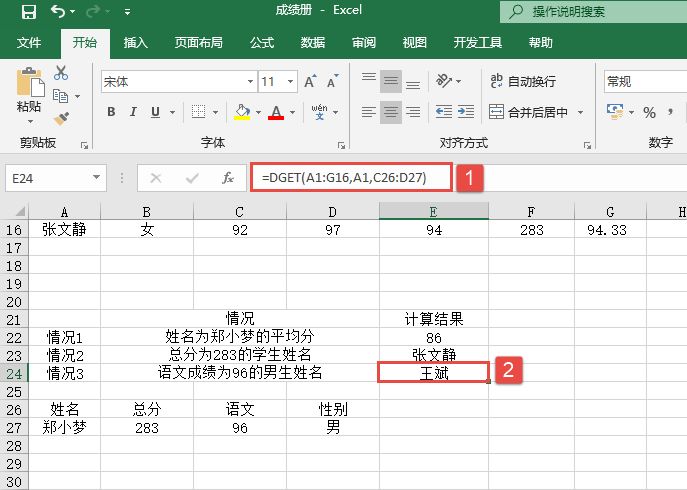Click the Comma Style icon
687x490 pixels.
(x=670, y=113)
